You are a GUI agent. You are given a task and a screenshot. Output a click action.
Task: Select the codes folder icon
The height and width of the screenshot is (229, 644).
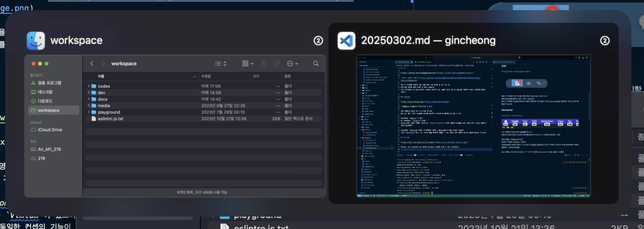point(94,86)
